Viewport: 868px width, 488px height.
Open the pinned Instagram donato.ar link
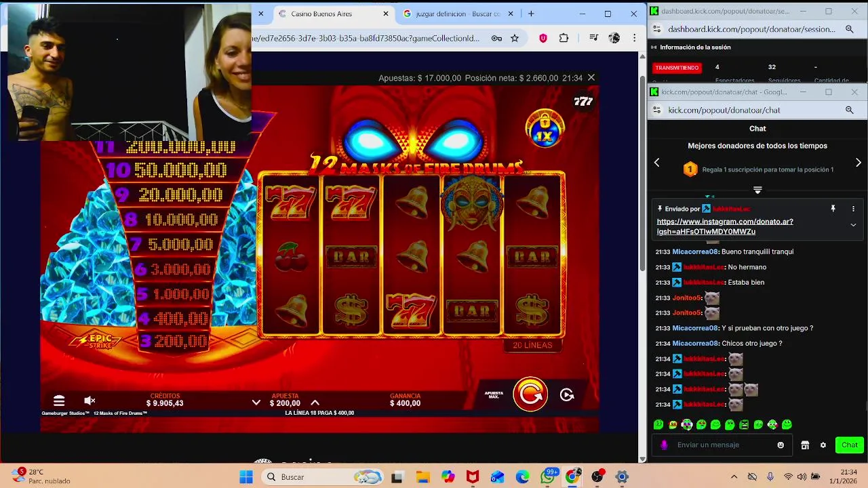[724, 226]
